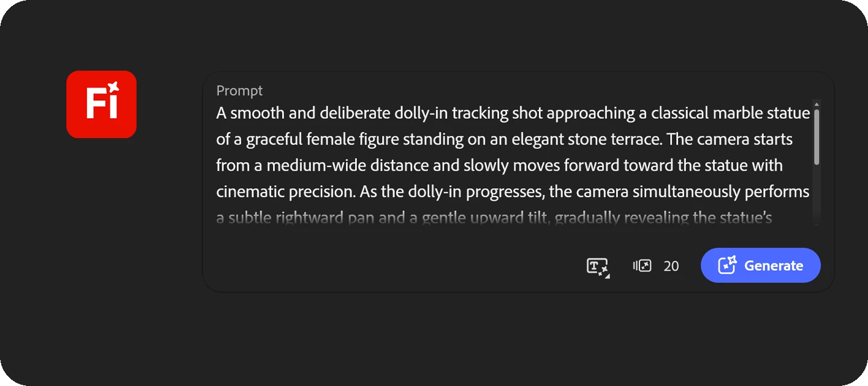Click the text prompt mode icon

pyautogui.click(x=597, y=266)
